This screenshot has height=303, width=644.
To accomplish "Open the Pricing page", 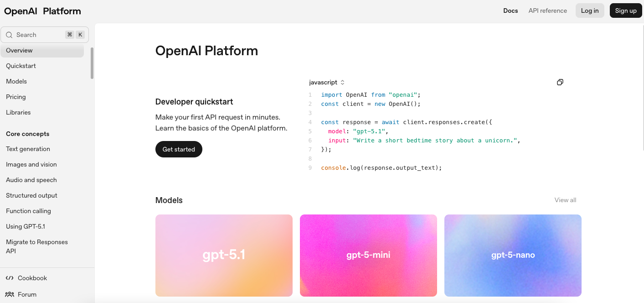I will 15,97.
